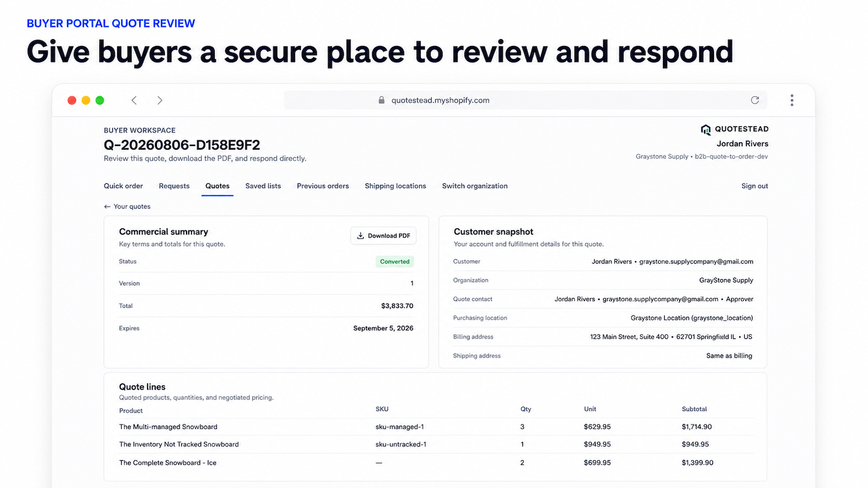This screenshot has height=488, width=868.
Task: Open the Switch organization tab
Action: click(x=475, y=186)
